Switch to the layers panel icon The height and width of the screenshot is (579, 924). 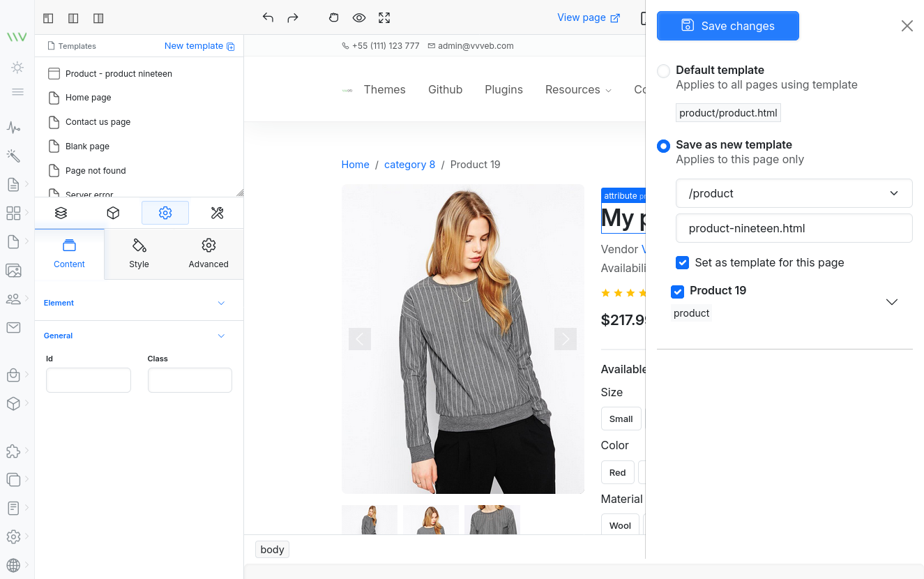tap(61, 213)
